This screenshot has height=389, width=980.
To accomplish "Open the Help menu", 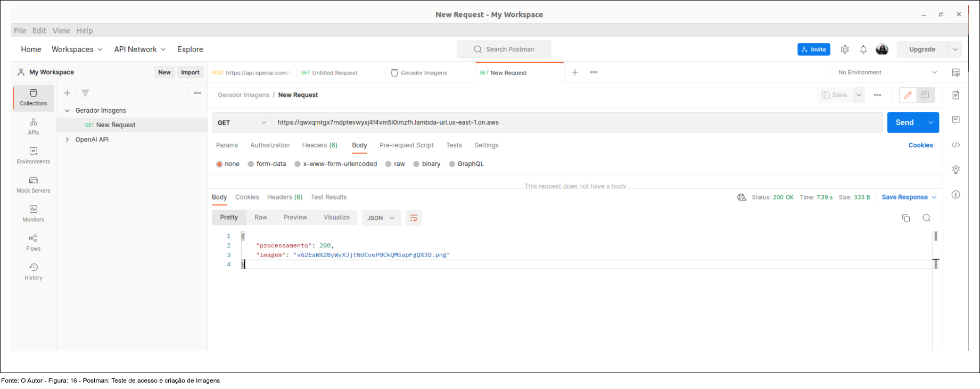I will 85,31.
